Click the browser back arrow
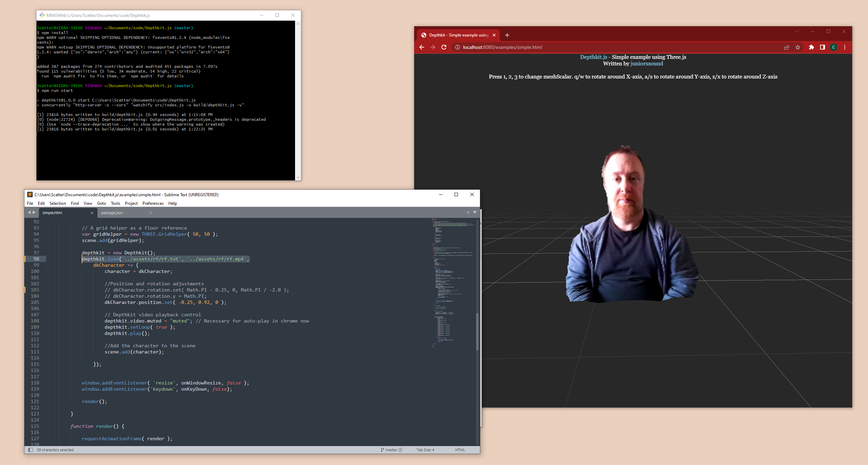The height and width of the screenshot is (465, 868). (x=422, y=47)
